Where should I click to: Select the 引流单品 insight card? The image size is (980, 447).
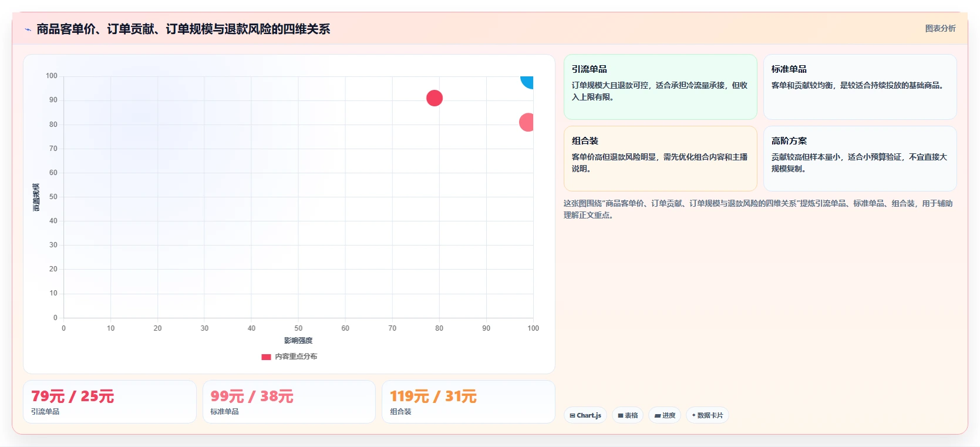pyautogui.click(x=661, y=87)
